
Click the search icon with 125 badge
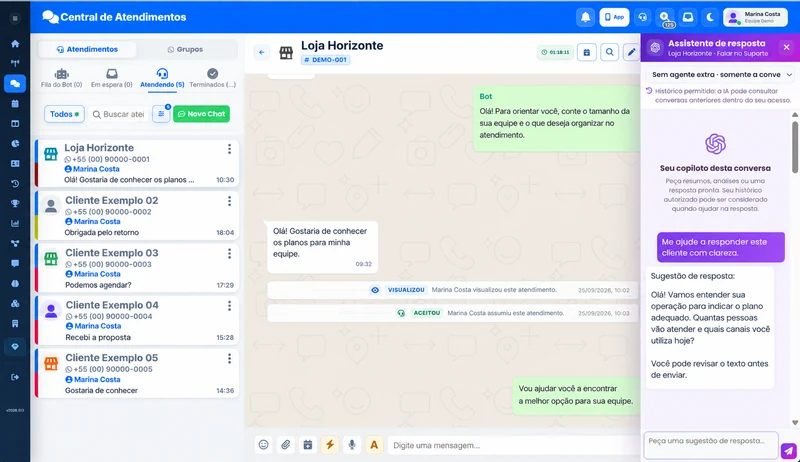coord(665,17)
